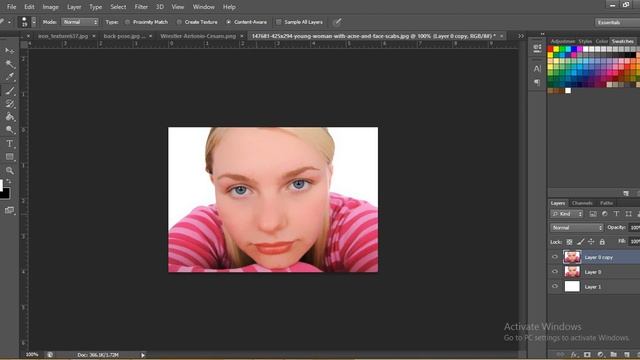Open the 3D menu

[x=160, y=7]
